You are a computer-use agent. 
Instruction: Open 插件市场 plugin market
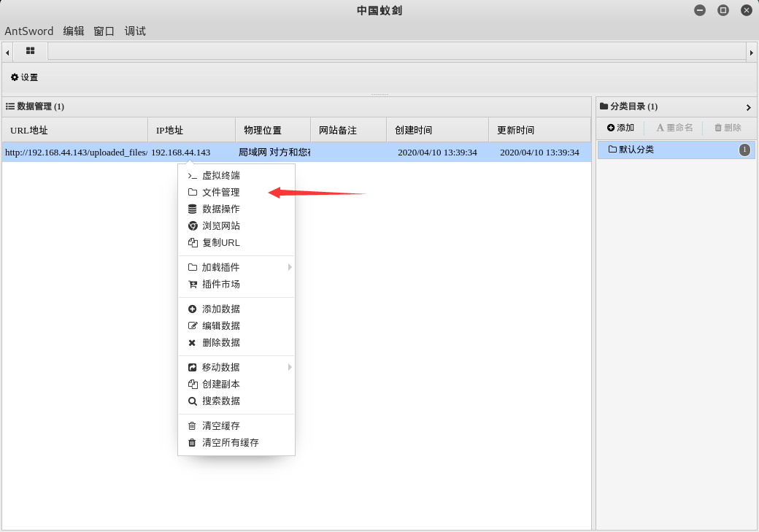pyautogui.click(x=236, y=284)
